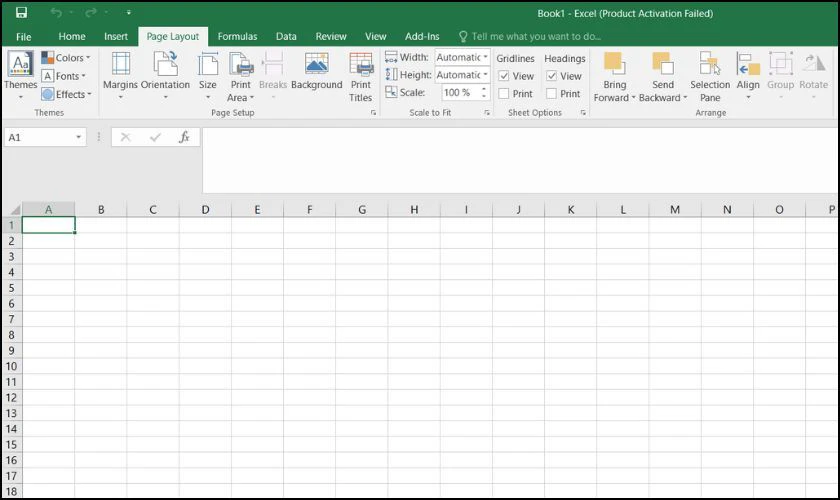Choose page Orientation option
Screen dimensions: 840x500
click(165, 76)
